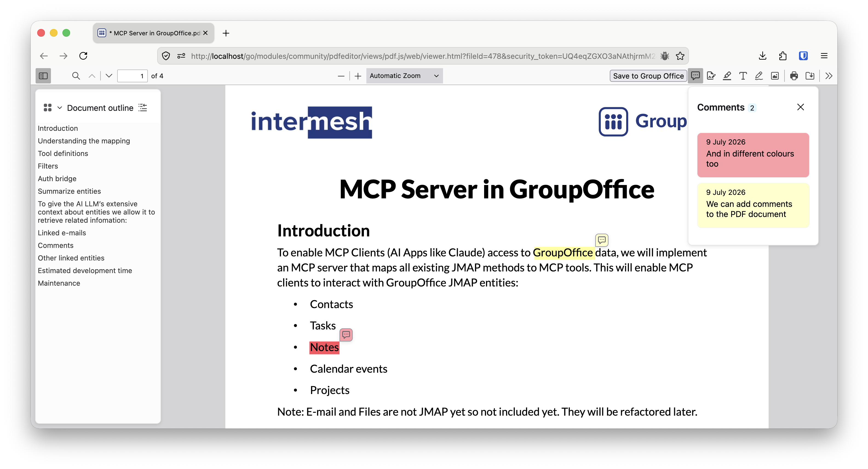Image resolution: width=868 pixels, height=469 pixels.
Task: Print the PDF document
Action: coord(794,76)
